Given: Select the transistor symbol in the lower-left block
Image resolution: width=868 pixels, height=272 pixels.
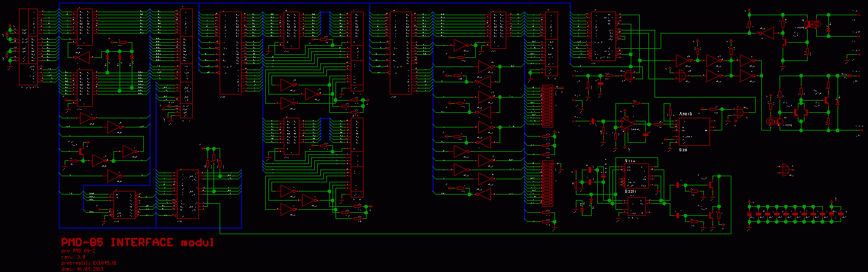Looking at the screenshot, I should pyautogui.click(x=81, y=148).
